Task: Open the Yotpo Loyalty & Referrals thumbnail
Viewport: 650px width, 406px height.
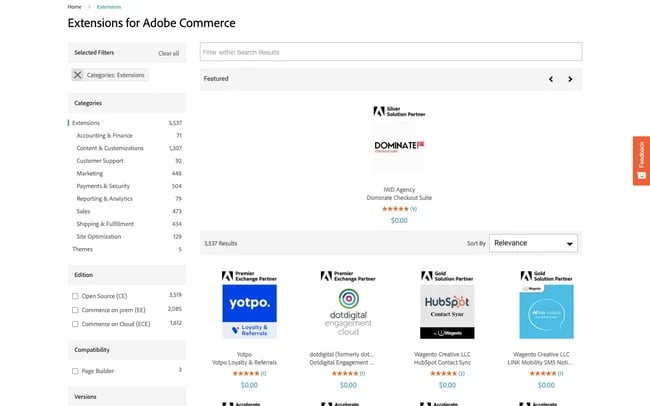Action: click(249, 311)
